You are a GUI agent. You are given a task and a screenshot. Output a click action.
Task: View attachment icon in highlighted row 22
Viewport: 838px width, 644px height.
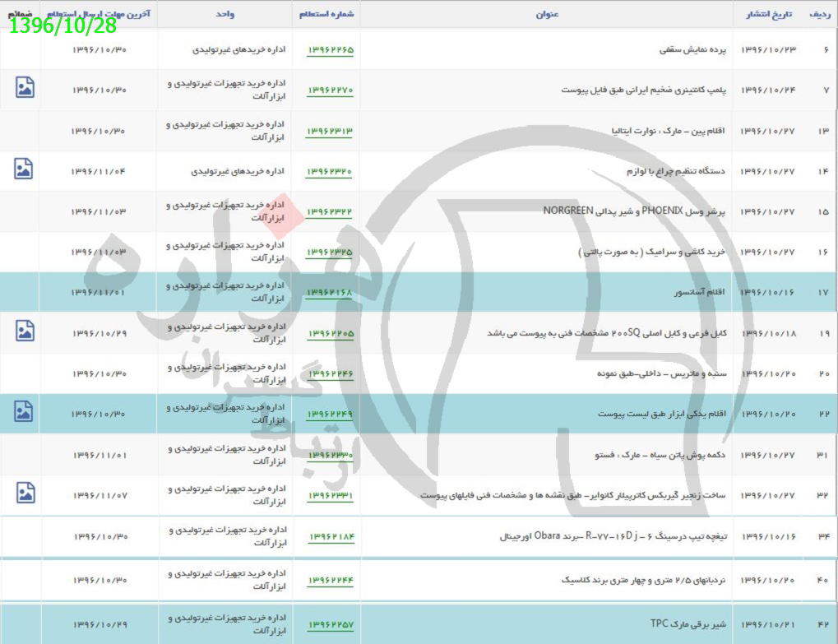point(25,412)
